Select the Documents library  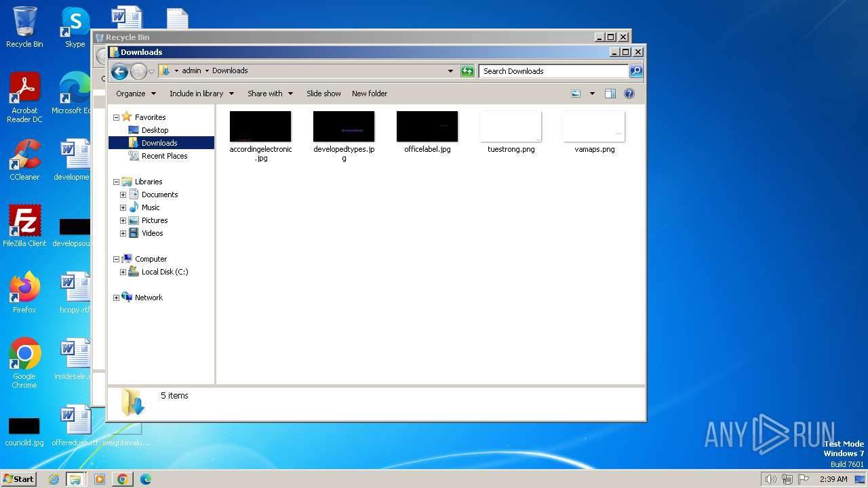159,195
